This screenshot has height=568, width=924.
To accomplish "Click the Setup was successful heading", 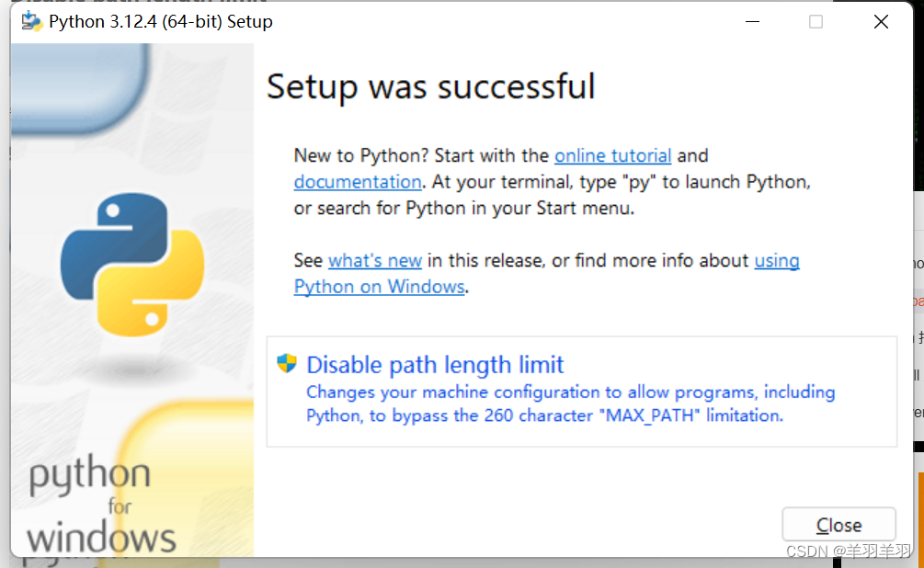I will (x=431, y=86).
